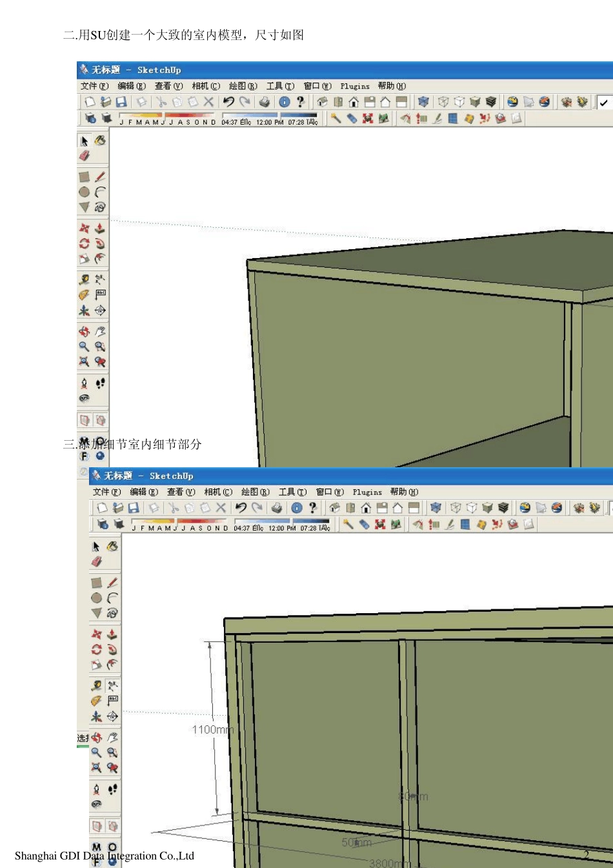
Task: Open 相机(C) menu in upper SketchUp window
Action: (206, 86)
